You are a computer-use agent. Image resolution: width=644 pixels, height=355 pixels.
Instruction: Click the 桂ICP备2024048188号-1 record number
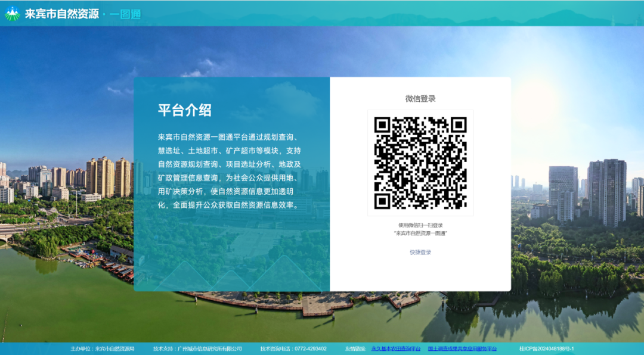click(x=546, y=349)
